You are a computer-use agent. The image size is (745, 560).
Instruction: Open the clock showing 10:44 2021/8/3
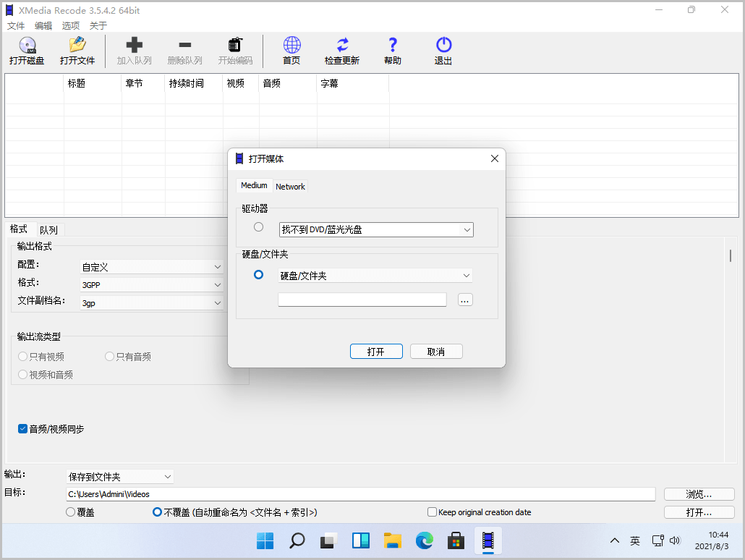[x=712, y=540]
